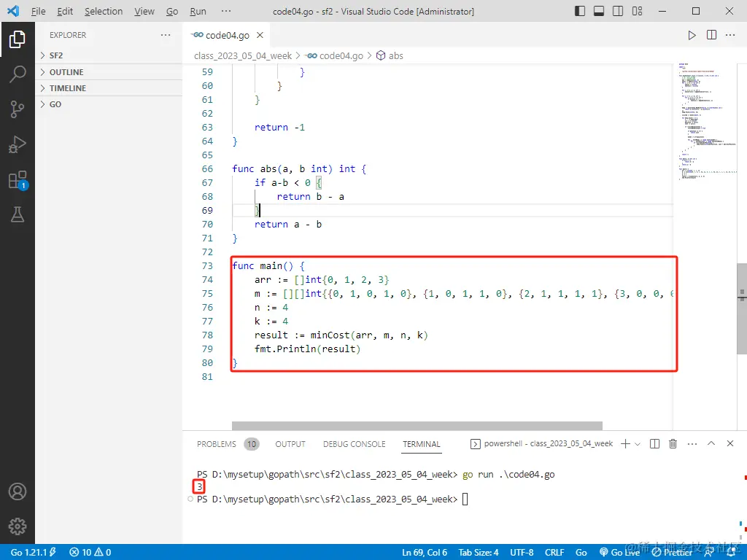Toggle the bottom Panel layout
The height and width of the screenshot is (560, 747).
pyautogui.click(x=599, y=11)
